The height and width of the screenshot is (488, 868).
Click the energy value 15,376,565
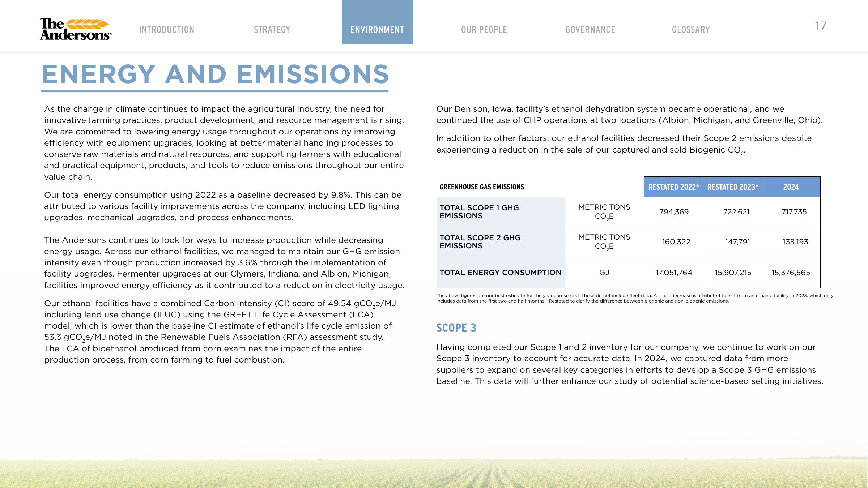pos(791,273)
